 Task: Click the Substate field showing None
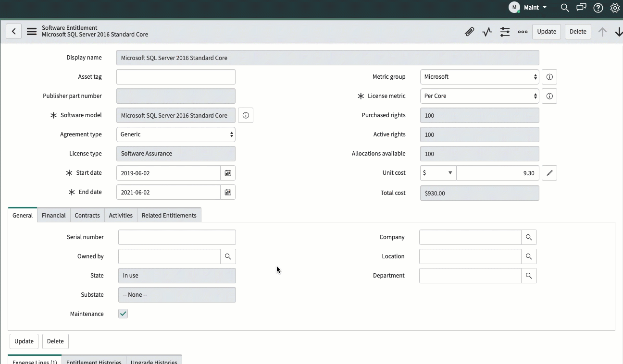click(x=177, y=295)
